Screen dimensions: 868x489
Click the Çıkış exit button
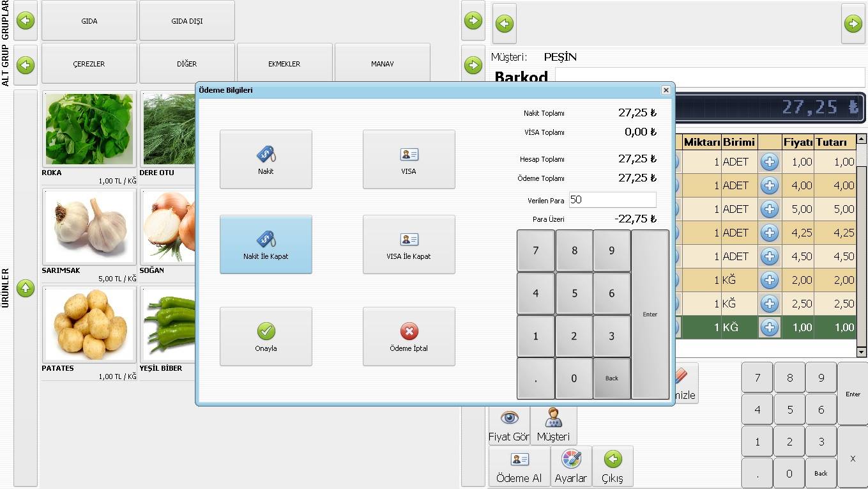click(613, 466)
